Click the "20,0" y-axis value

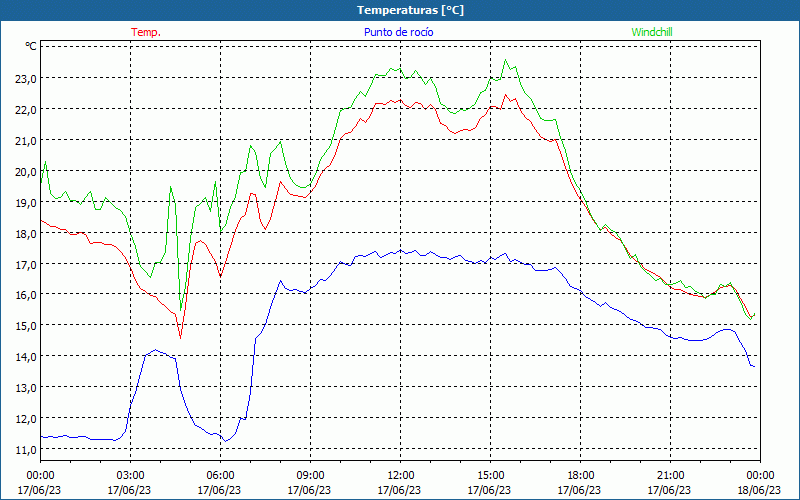(x=27, y=171)
